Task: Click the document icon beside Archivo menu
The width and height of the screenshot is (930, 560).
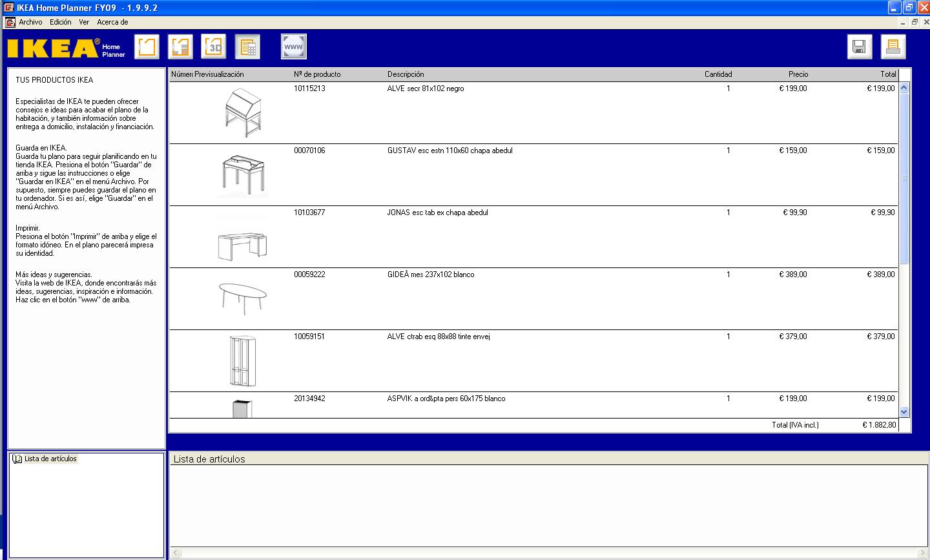Action: click(x=10, y=22)
